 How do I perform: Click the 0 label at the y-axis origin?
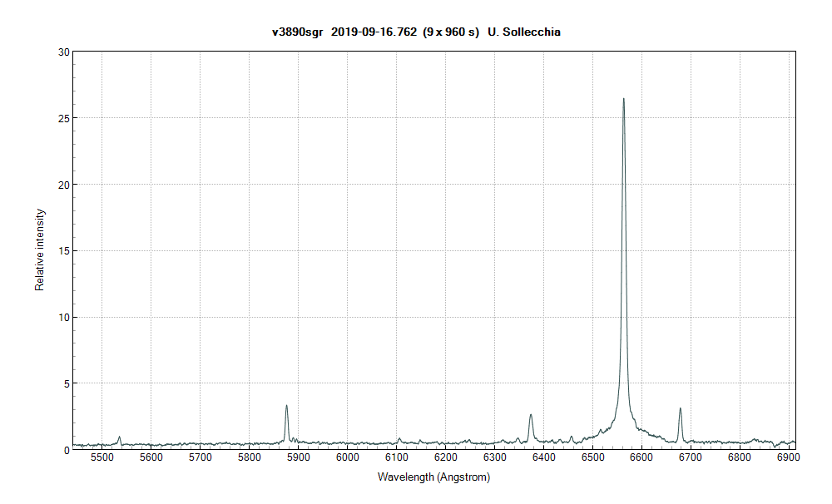click(67, 449)
